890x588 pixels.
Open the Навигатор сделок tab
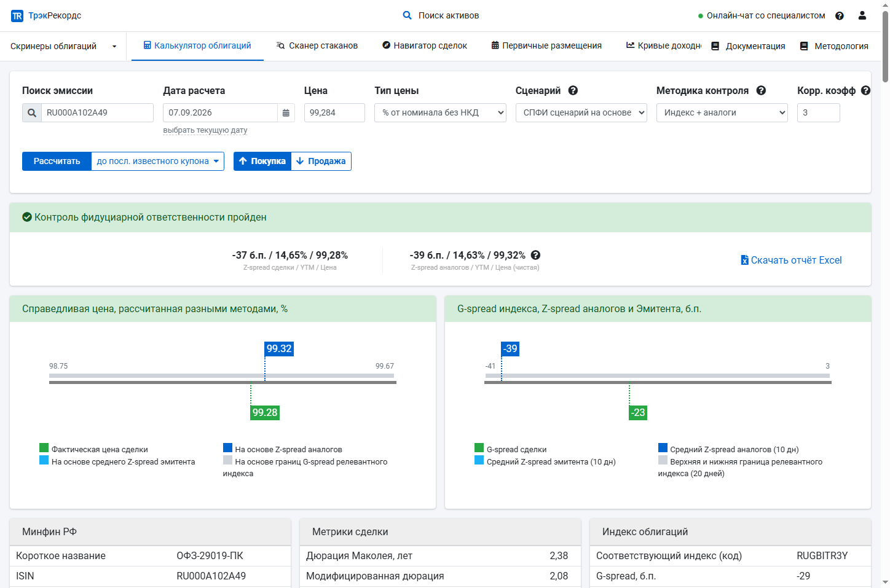pos(425,45)
